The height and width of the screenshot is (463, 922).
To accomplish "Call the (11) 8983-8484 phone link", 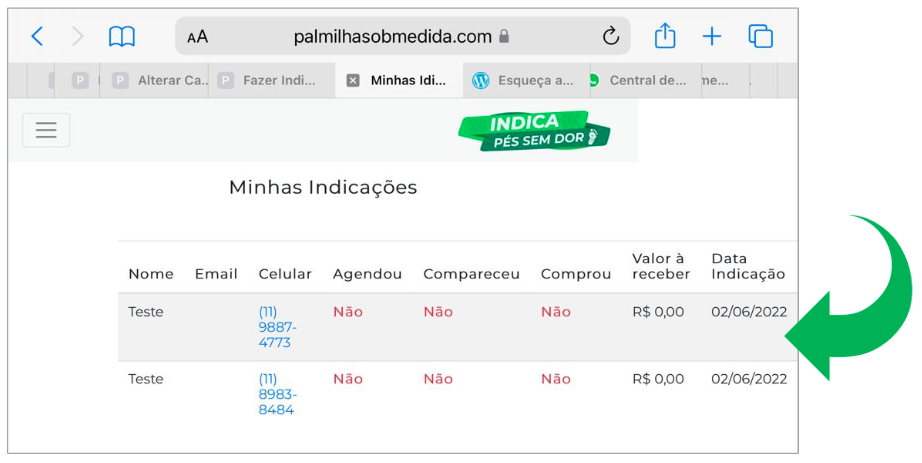I will tap(278, 394).
